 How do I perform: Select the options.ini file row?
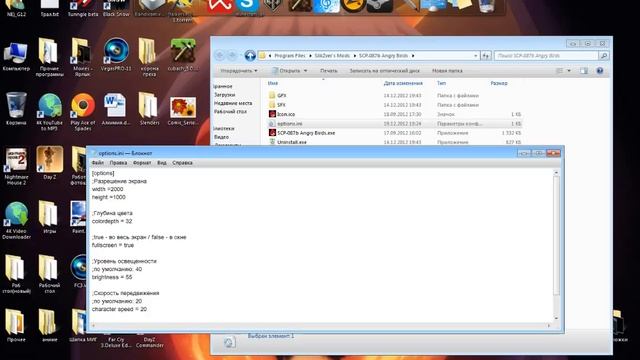coord(395,124)
